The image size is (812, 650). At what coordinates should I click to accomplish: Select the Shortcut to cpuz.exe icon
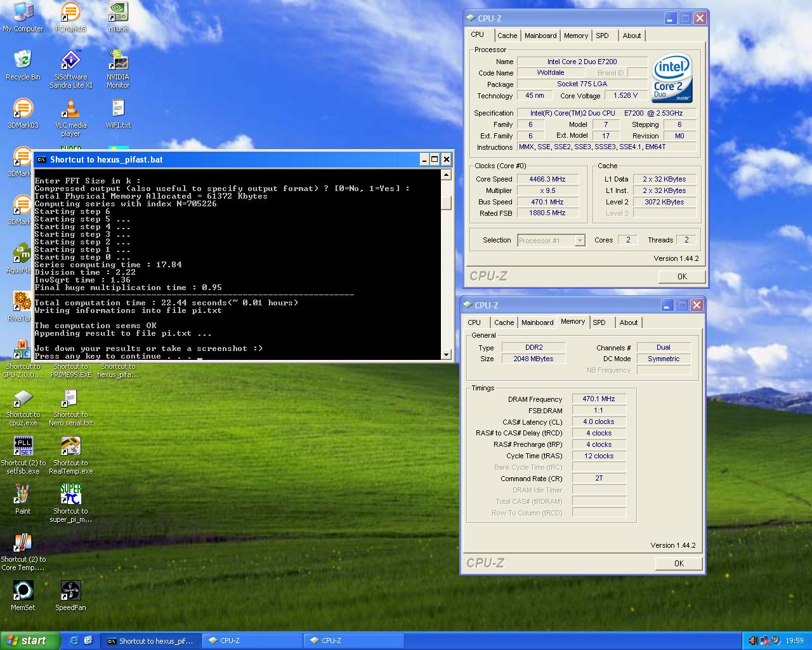(x=23, y=408)
